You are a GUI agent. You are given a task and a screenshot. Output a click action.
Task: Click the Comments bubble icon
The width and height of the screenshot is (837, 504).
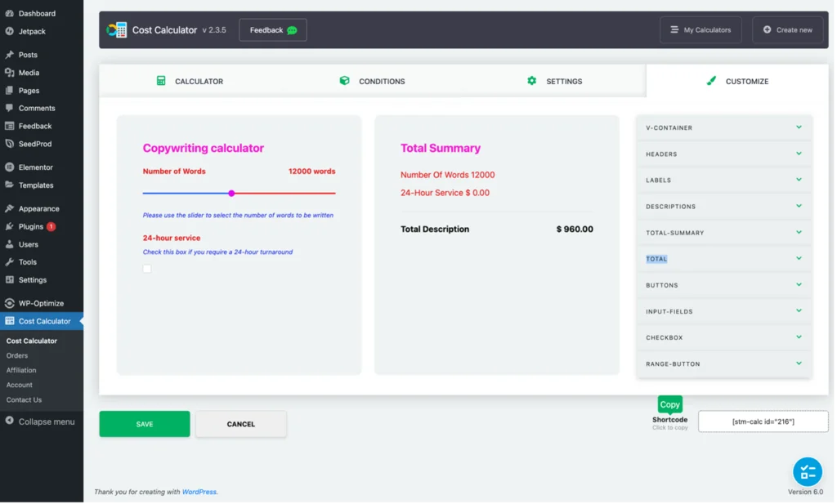pos(10,109)
